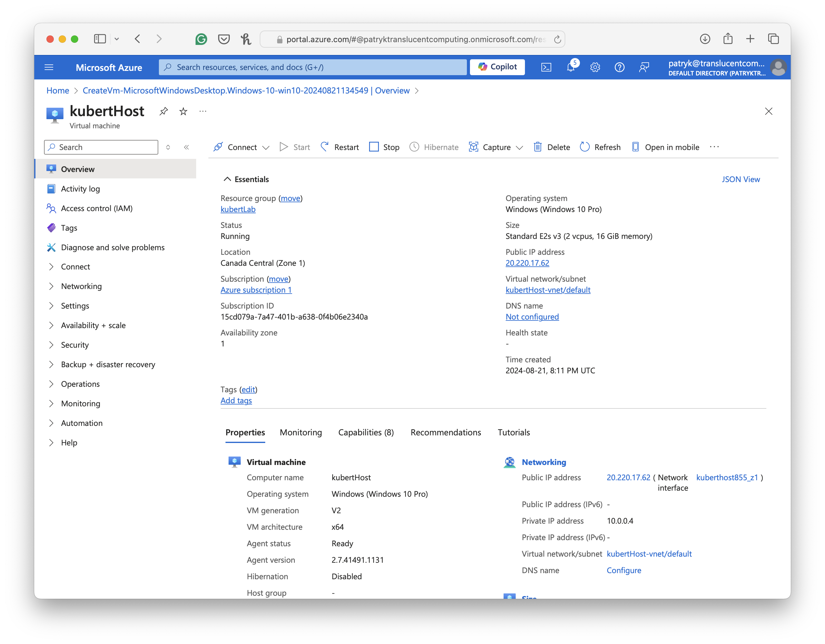
Task: Click the help question mark icon
Action: click(619, 67)
